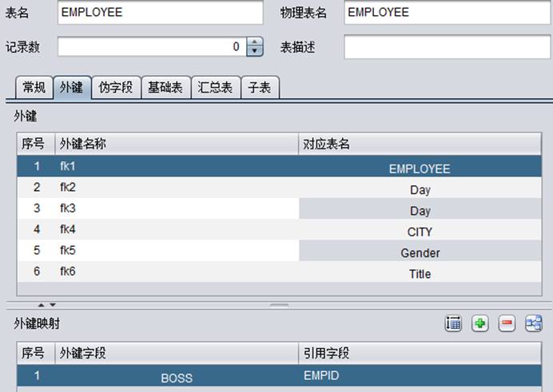Switch to the 常规 tab
The height and width of the screenshot is (392, 553).
tap(34, 88)
